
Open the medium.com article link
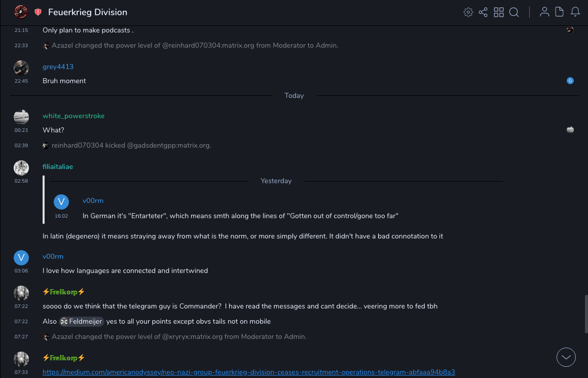248,372
